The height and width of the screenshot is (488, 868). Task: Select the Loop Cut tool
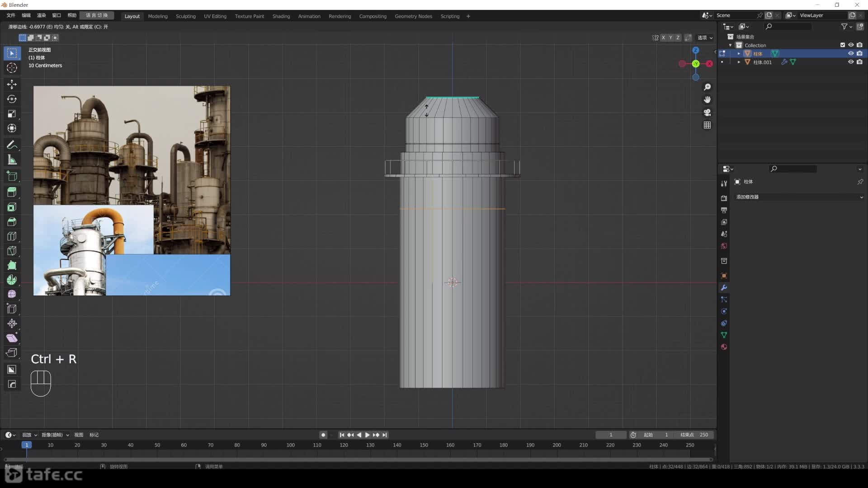12,236
